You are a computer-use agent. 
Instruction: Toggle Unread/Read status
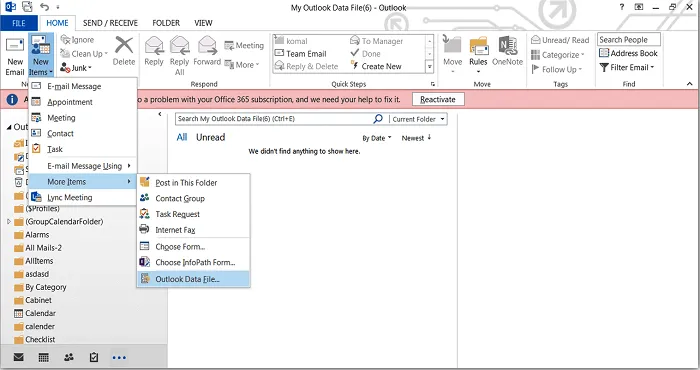(x=560, y=40)
